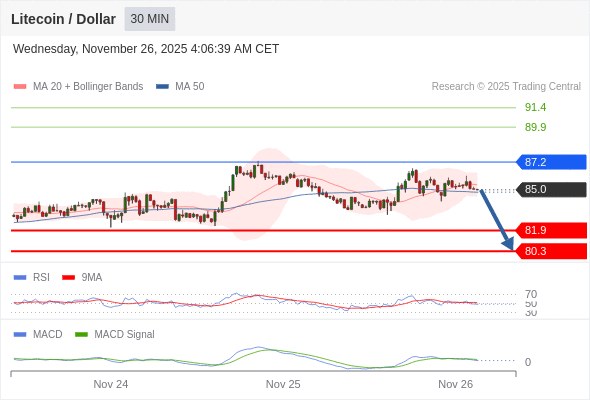Screen dimensions: 590x400
Task: Click the Nov 26 date axis label
Action: (x=455, y=384)
